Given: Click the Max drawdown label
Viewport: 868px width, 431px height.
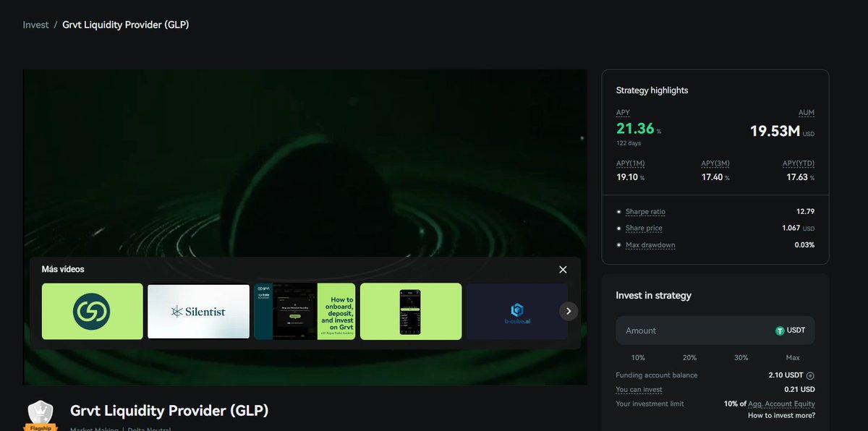Looking at the screenshot, I should (x=650, y=245).
